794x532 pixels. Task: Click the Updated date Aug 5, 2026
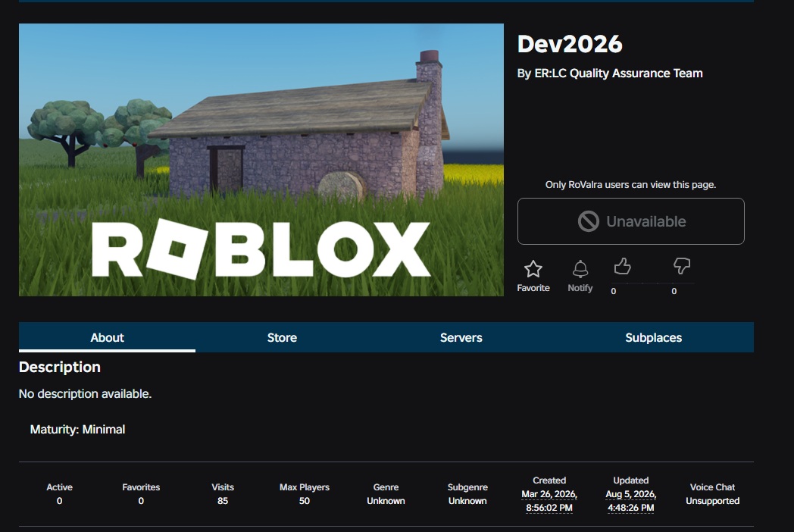point(630,494)
